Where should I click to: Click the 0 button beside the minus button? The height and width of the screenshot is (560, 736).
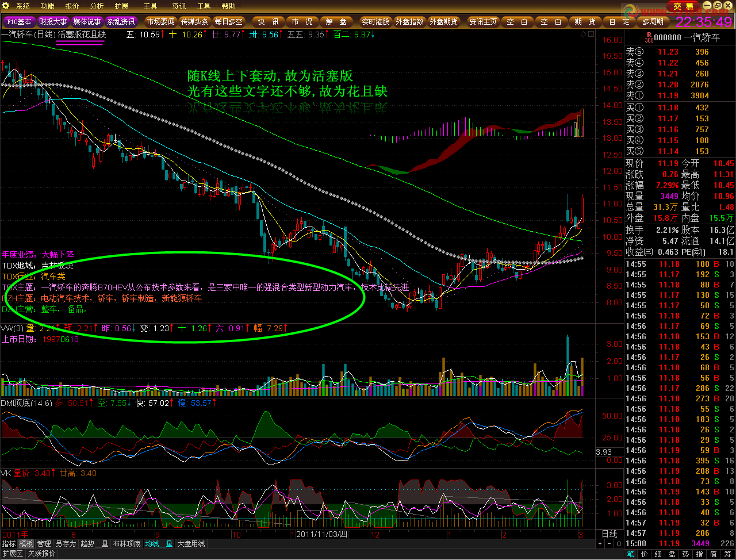(618, 544)
